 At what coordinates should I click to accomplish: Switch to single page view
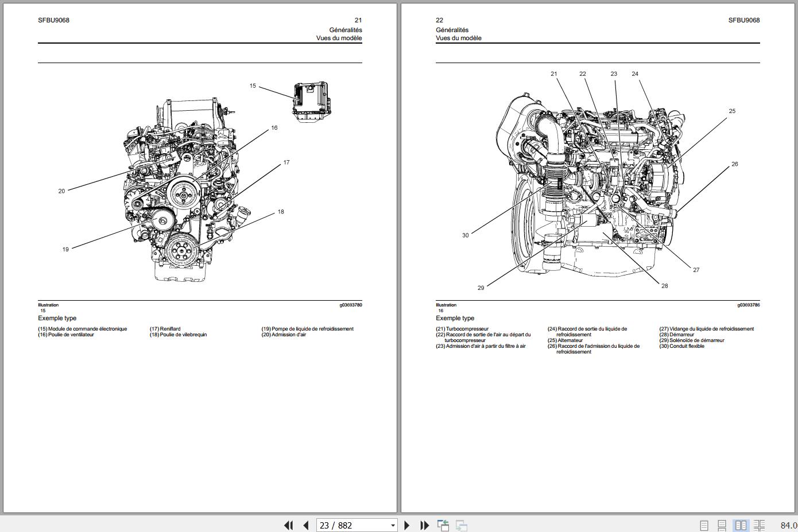(704, 525)
